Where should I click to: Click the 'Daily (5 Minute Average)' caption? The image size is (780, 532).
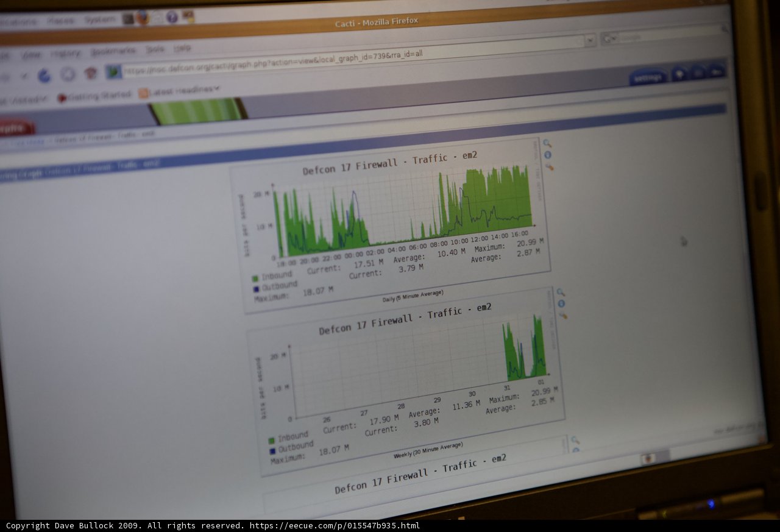click(x=413, y=296)
